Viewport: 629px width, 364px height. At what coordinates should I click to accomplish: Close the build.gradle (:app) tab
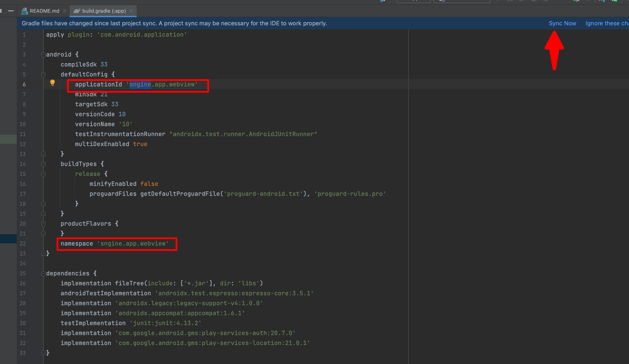[x=131, y=11]
